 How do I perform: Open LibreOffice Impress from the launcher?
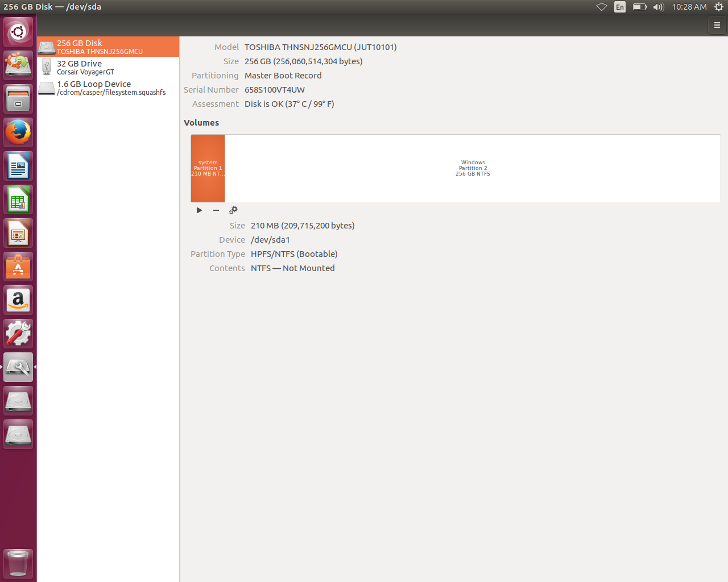[18, 233]
